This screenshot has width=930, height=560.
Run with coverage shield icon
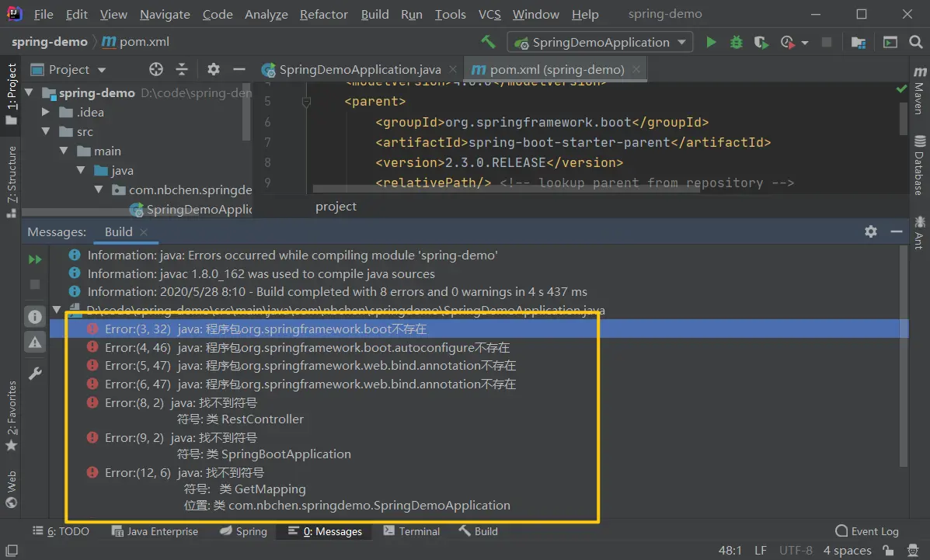(761, 42)
